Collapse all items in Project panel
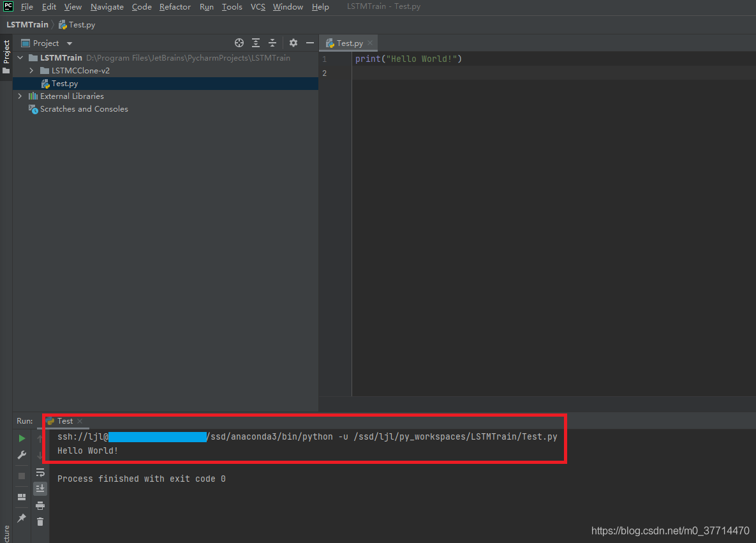This screenshot has width=756, height=543. coord(272,43)
